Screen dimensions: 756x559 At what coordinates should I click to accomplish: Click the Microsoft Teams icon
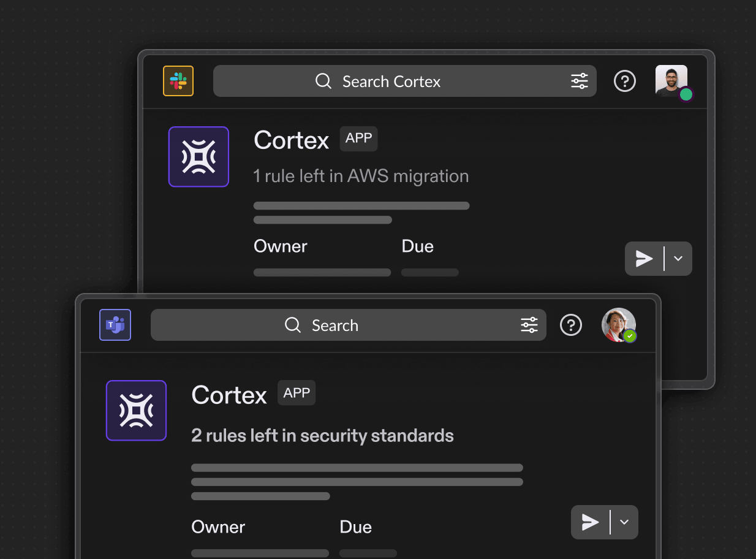(x=115, y=325)
